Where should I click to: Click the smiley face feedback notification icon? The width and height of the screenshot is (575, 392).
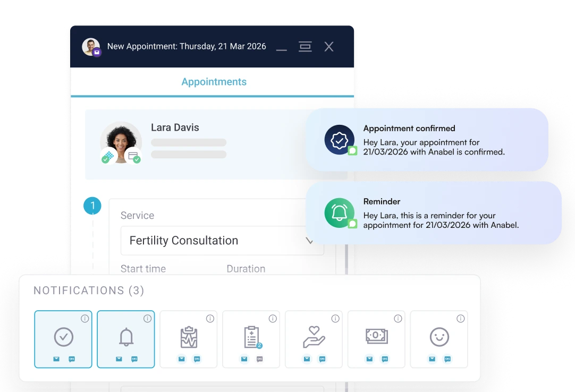pos(439,337)
